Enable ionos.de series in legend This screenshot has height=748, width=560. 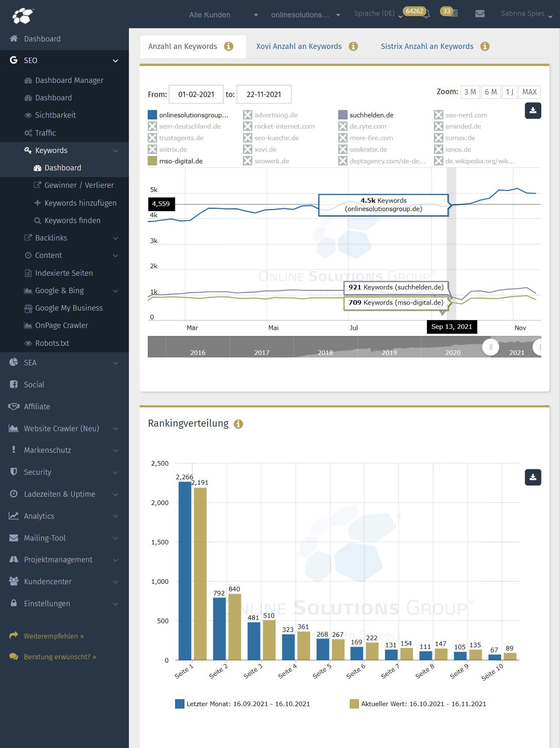[453, 149]
